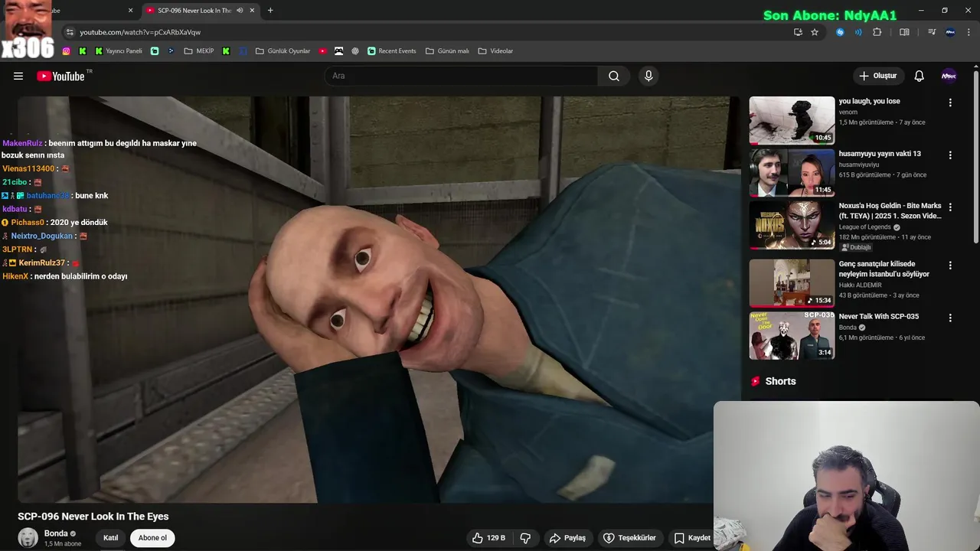
Task: Open options for husamyuyu yayın vakti 13
Action: (950, 155)
